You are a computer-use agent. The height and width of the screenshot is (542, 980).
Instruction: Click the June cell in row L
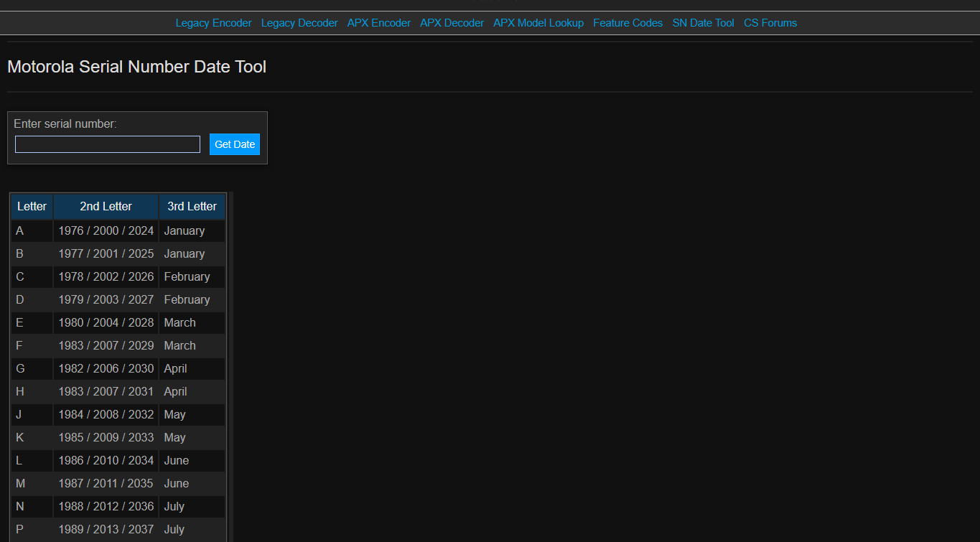pos(192,461)
